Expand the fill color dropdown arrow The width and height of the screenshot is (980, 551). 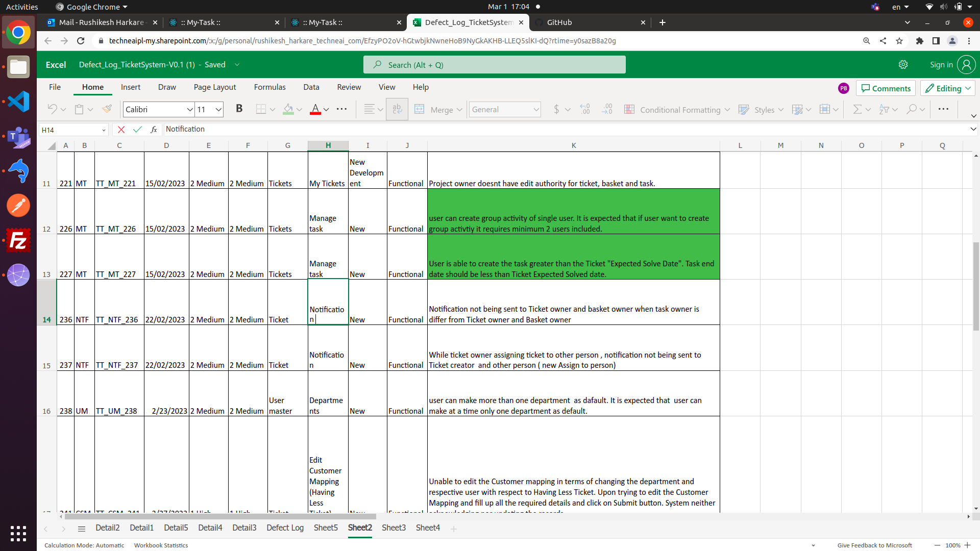pyautogui.click(x=299, y=109)
